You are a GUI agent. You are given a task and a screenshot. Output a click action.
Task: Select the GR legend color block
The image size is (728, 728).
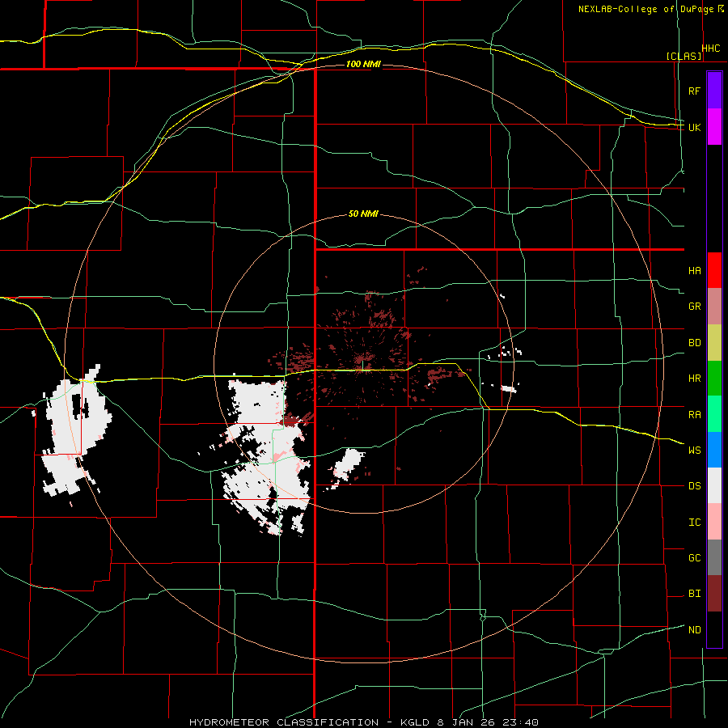(714, 307)
